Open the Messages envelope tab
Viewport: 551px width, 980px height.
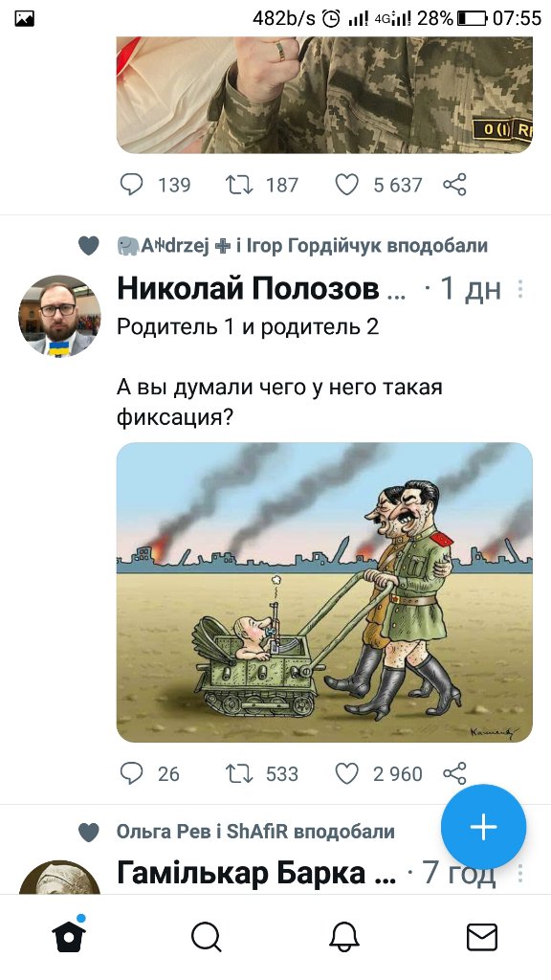(482, 937)
